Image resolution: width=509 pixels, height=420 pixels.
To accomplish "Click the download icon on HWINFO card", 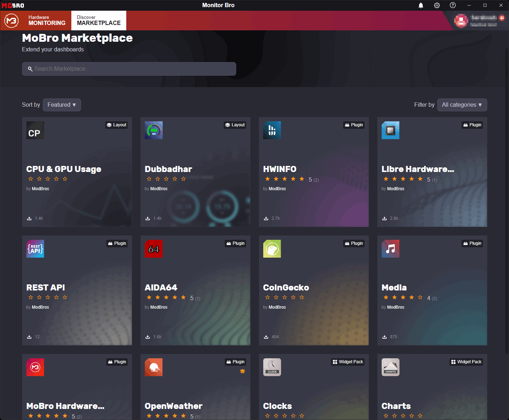I will 266,218.
